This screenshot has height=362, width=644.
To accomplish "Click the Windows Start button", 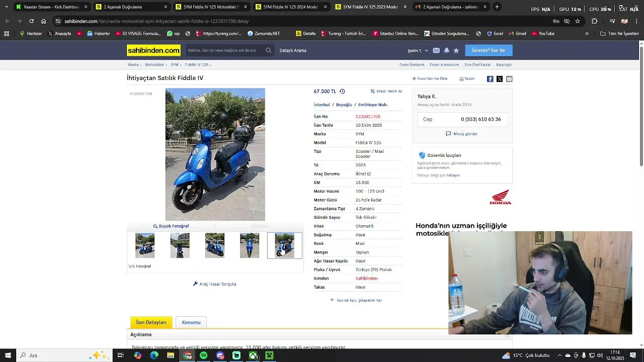I will coord(8,355).
